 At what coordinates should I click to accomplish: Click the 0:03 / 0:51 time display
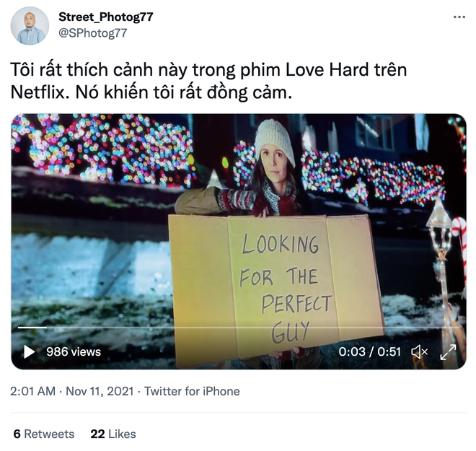coord(369,351)
